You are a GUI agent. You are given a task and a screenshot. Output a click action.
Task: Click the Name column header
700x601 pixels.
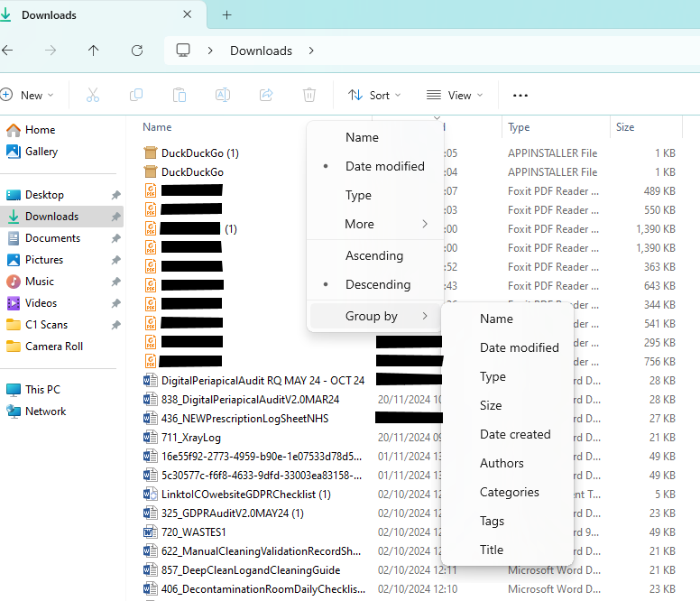(x=157, y=127)
